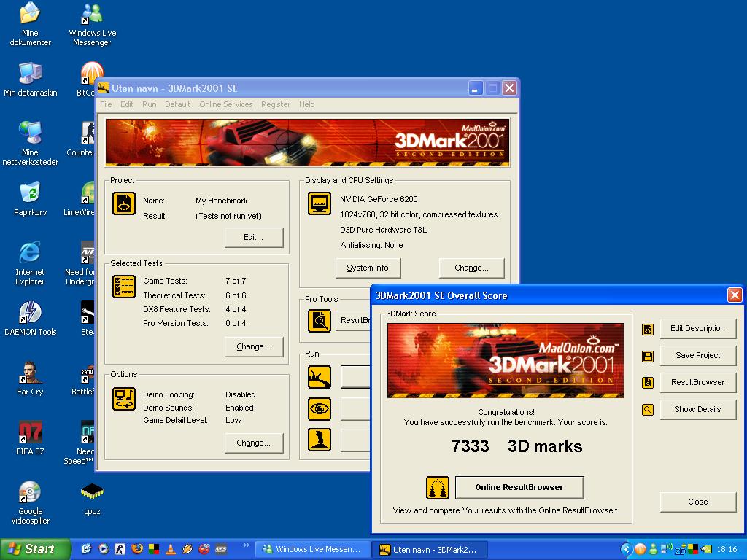Launch VLC cone icon in quick launch
This screenshot has width=747, height=560.
click(x=170, y=549)
